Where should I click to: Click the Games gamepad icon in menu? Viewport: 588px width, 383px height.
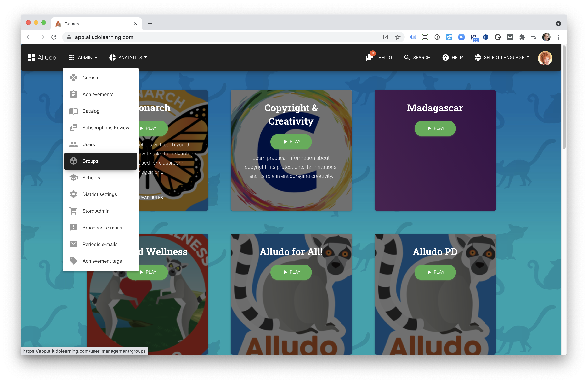pyautogui.click(x=73, y=78)
